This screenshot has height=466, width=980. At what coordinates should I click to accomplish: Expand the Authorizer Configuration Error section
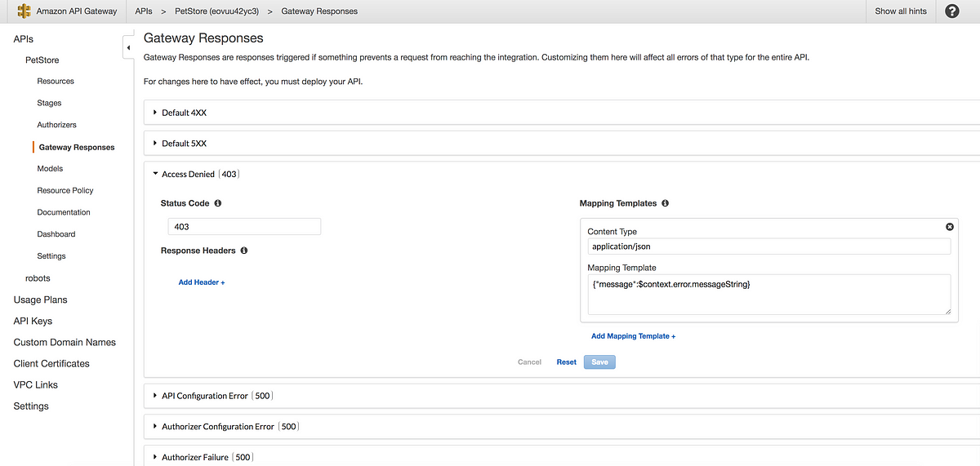(562, 427)
